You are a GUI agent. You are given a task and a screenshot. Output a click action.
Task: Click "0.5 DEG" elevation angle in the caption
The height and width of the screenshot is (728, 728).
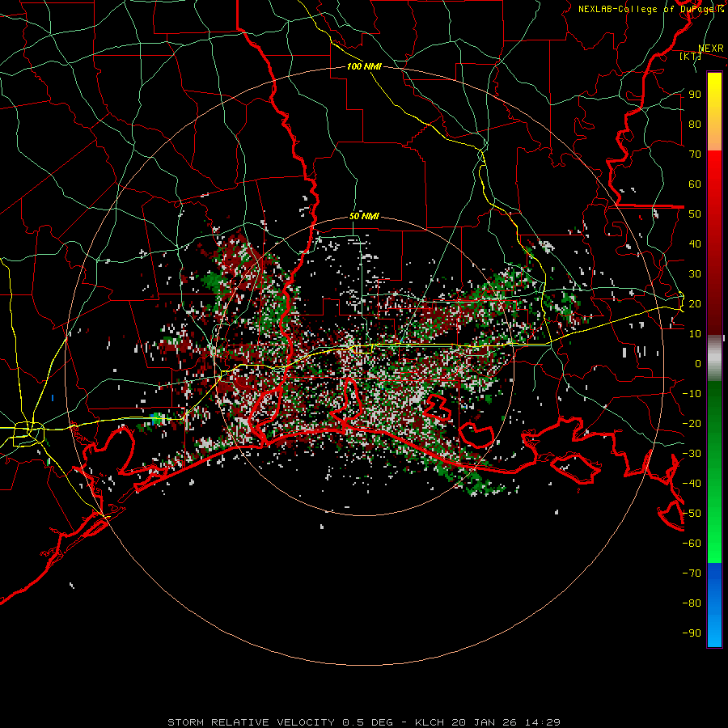coord(368,722)
